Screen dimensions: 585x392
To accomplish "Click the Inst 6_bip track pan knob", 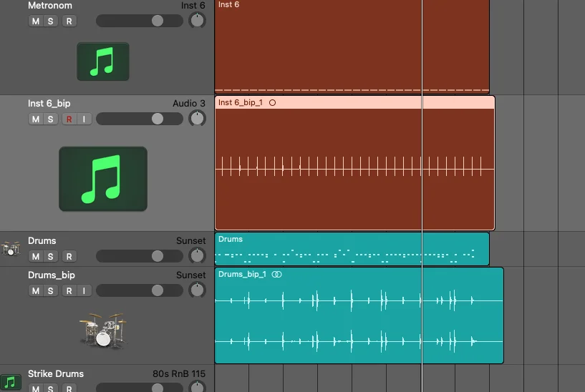I will [x=197, y=119].
